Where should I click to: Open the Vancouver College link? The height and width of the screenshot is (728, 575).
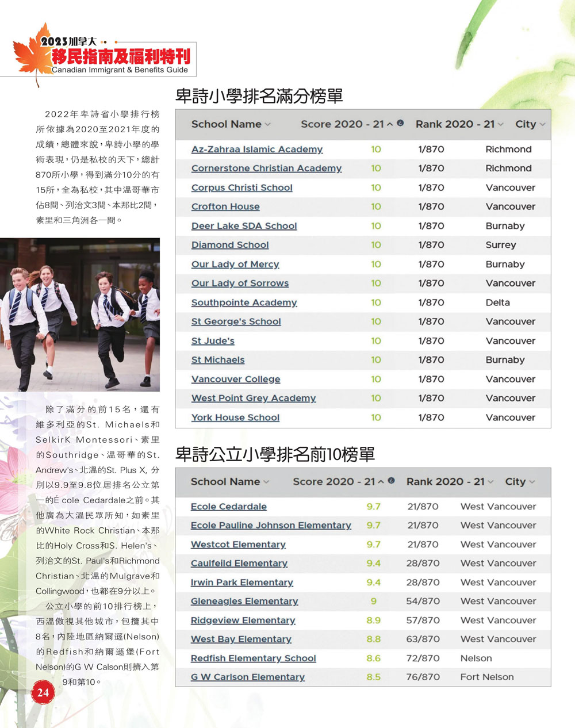click(x=236, y=379)
